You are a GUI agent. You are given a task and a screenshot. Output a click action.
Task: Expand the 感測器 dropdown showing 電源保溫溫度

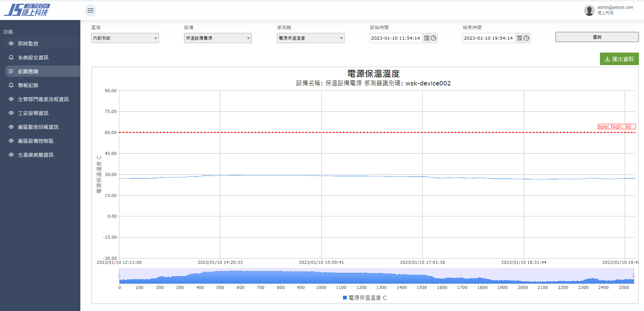tap(310, 38)
